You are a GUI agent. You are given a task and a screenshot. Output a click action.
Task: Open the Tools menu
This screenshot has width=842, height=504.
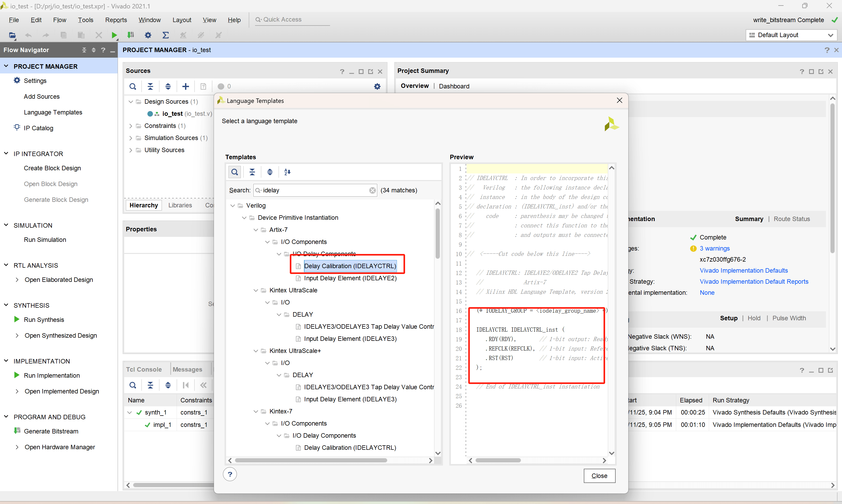coord(85,20)
